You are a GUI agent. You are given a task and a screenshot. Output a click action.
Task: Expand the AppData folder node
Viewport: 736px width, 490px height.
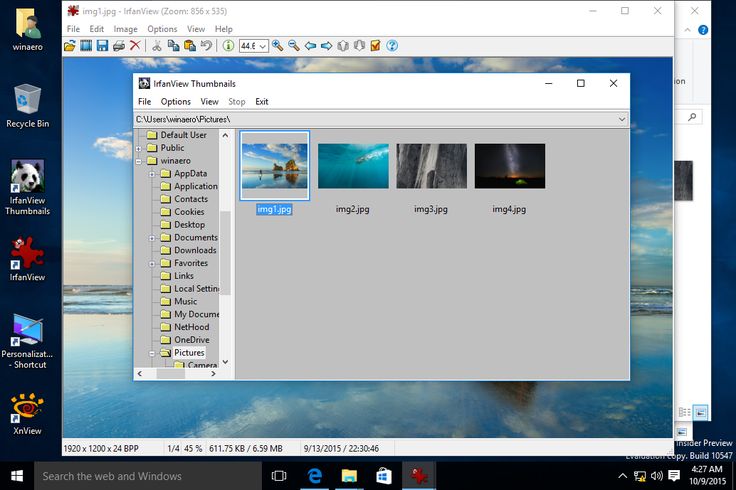(x=152, y=174)
